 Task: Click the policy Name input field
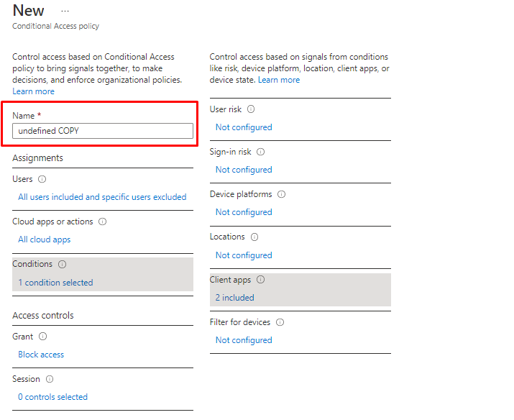click(103, 131)
